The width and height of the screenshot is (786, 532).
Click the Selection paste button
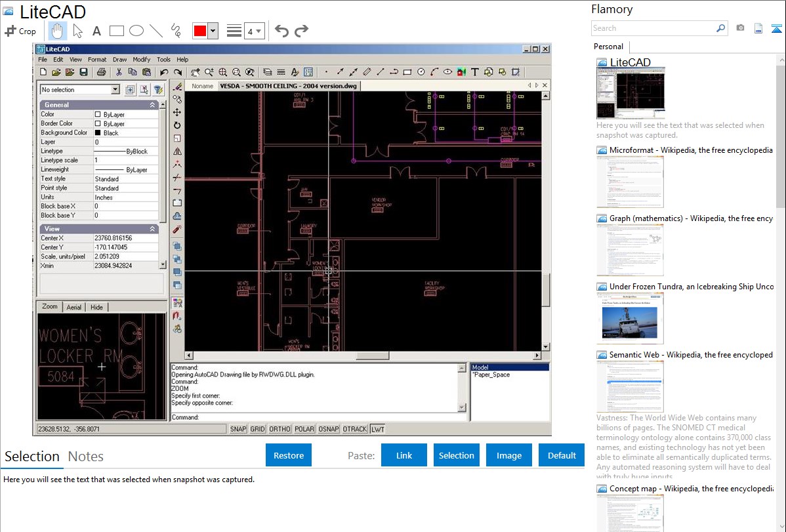pos(456,455)
